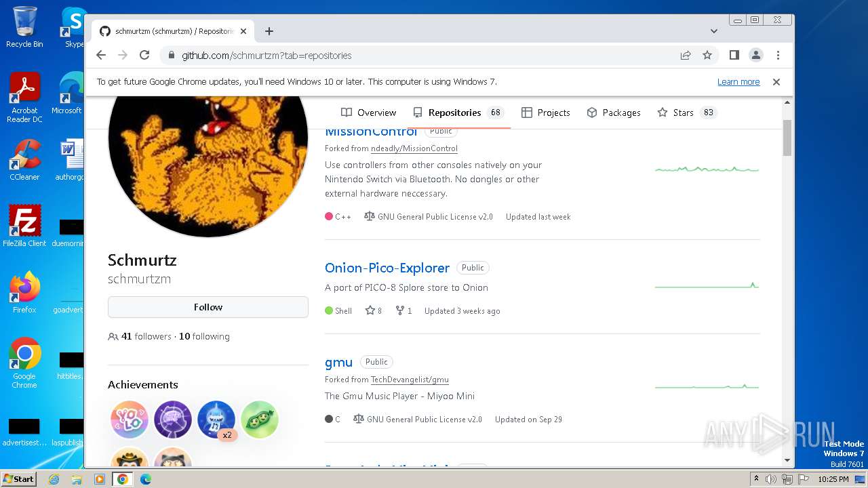Click the address bar URL

pyautogui.click(x=267, y=56)
